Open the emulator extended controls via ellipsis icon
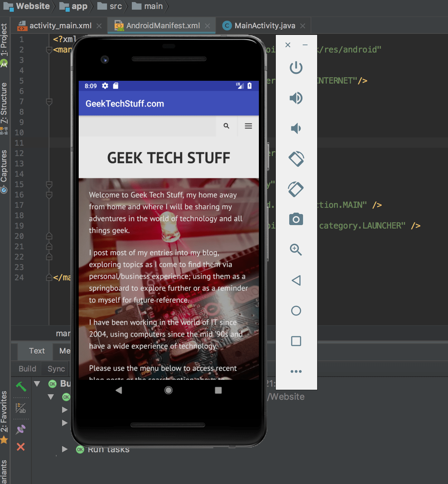This screenshot has width=448, height=484. pyautogui.click(x=296, y=371)
